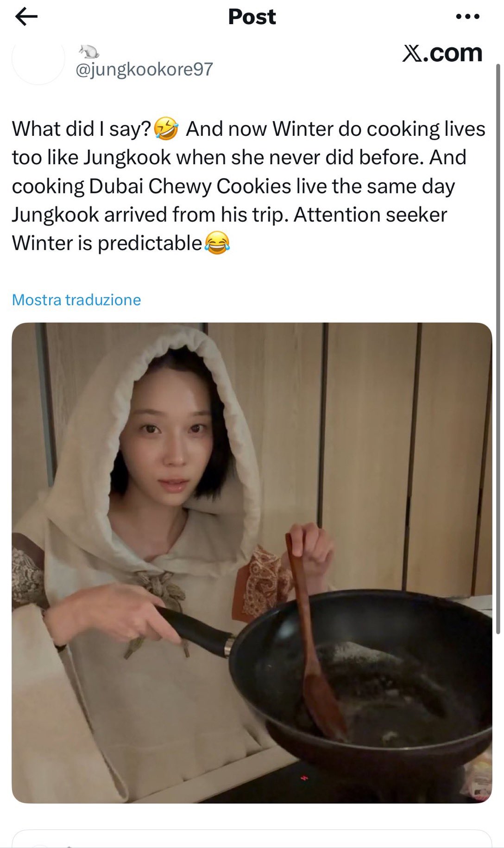
Task: Tap the 'Post' header title
Action: [252, 17]
